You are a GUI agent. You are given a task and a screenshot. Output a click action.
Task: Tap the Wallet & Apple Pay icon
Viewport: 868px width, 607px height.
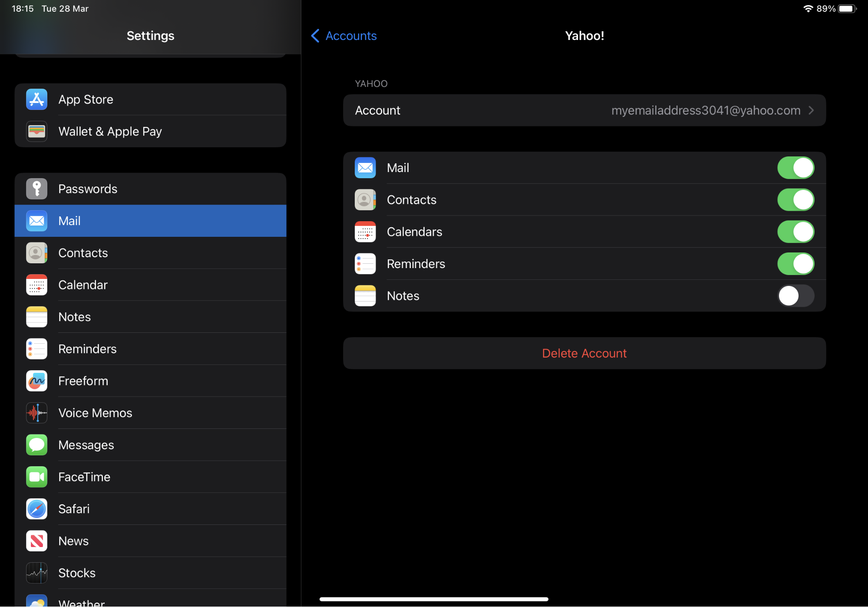point(36,131)
